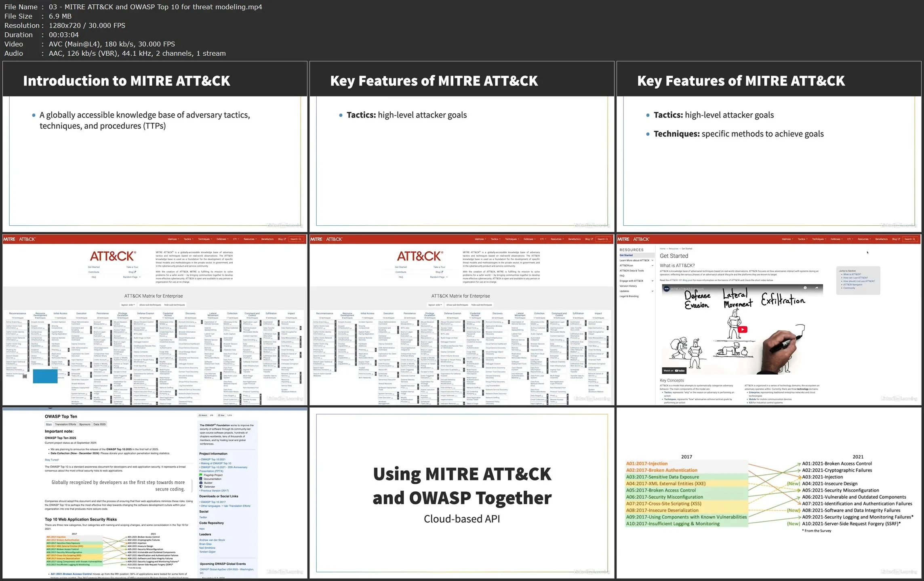Click Defender shield icon on OWASP page
924x581 pixels.
tap(201, 487)
